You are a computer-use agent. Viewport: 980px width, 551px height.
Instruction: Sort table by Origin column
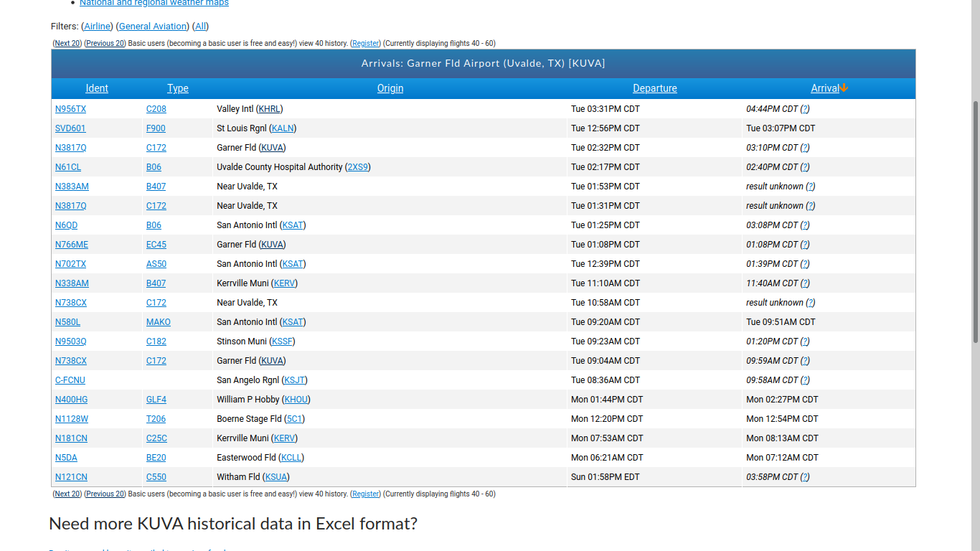coord(390,88)
